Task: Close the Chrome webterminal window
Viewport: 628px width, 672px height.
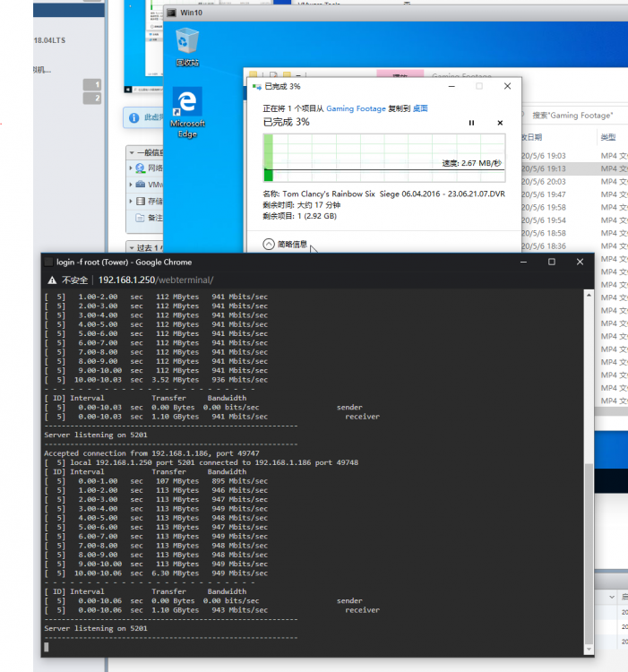Action: point(580,262)
